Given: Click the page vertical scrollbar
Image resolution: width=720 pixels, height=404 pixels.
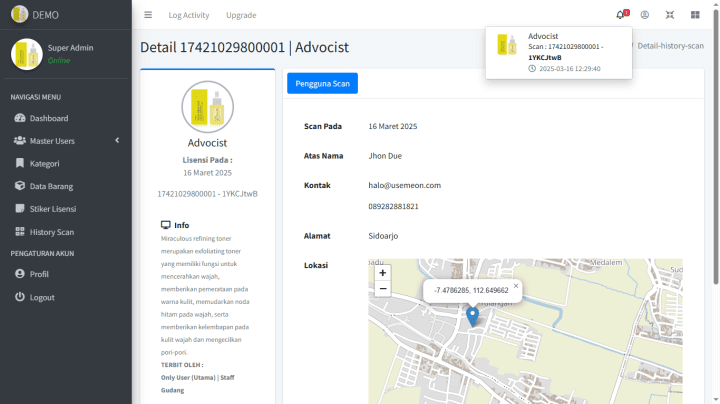Looking at the screenshot, I should [x=716, y=147].
